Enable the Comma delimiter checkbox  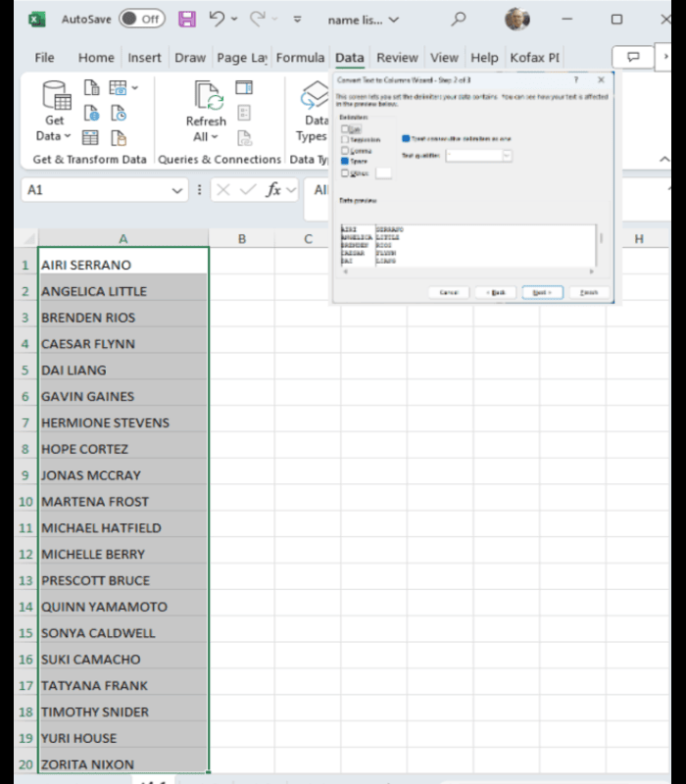point(344,151)
